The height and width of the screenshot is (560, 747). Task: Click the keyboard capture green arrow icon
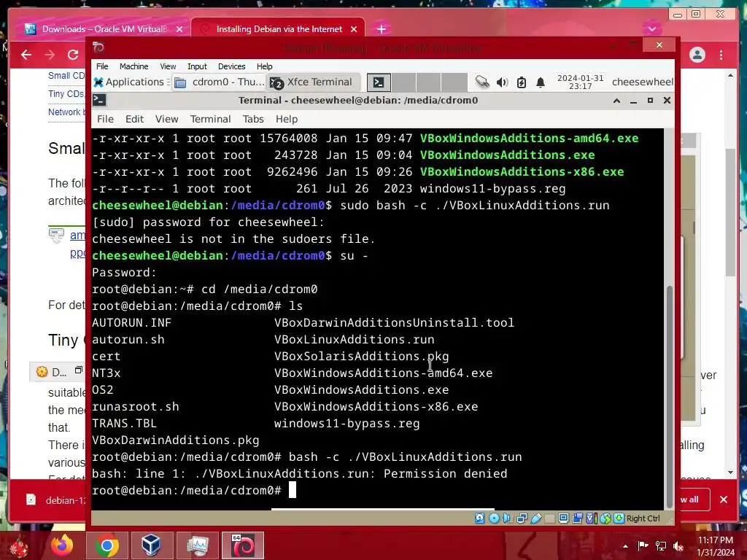tap(619, 518)
